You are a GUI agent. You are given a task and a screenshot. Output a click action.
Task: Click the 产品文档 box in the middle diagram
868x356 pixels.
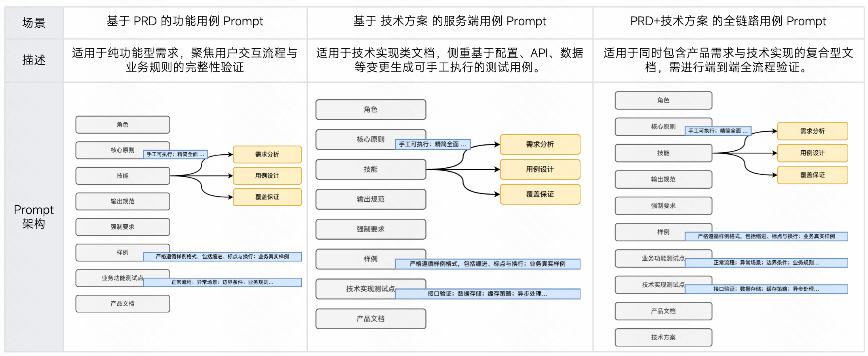coord(370,319)
